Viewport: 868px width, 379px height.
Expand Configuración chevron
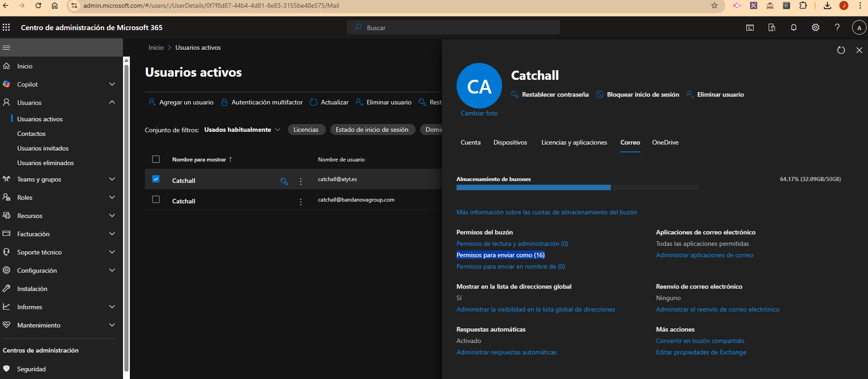click(x=112, y=270)
